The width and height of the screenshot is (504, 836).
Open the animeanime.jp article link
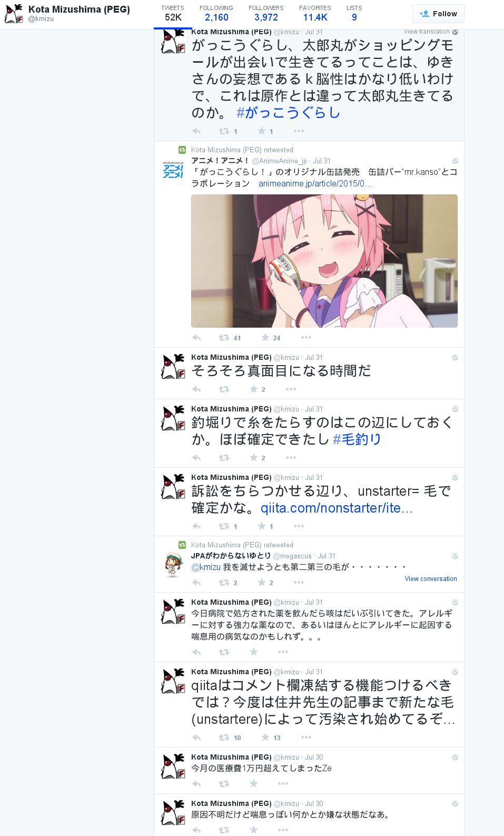point(315,183)
